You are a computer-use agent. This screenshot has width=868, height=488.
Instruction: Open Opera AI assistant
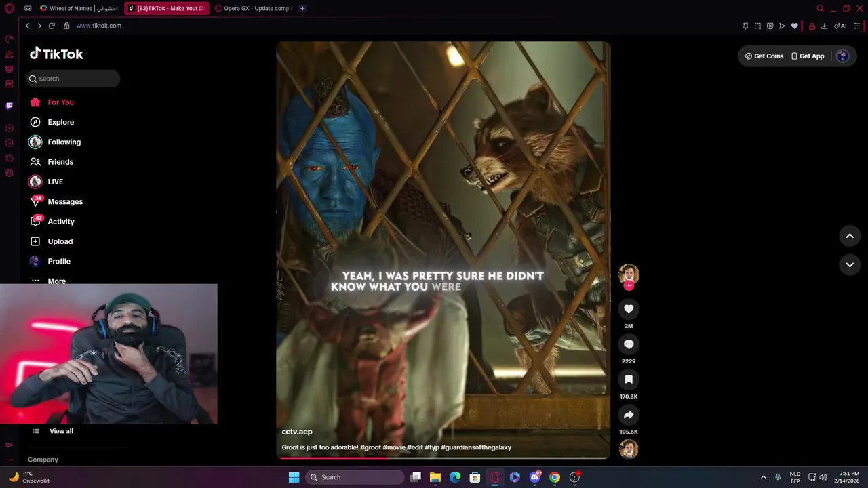[x=840, y=26]
